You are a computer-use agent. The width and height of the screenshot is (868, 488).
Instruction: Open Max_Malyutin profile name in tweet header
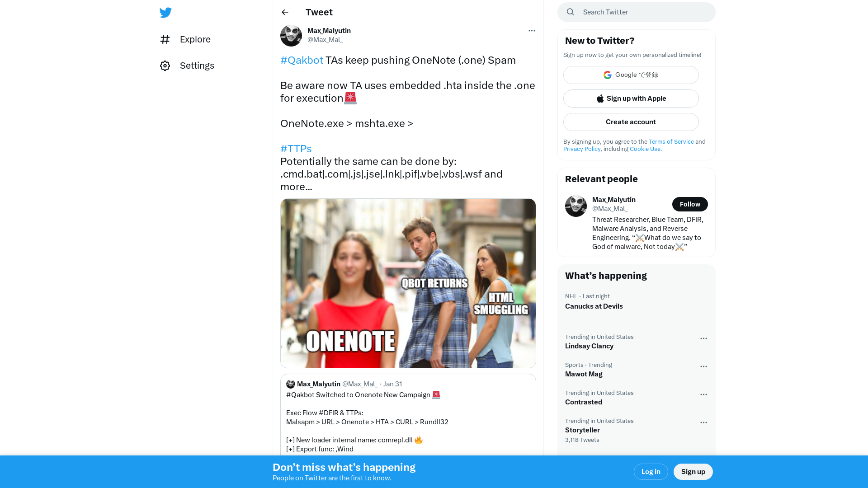click(329, 30)
